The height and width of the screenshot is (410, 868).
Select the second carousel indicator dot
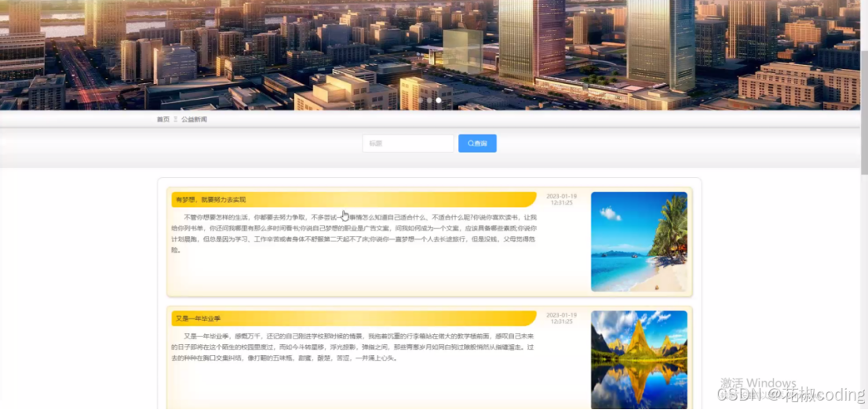[429, 100]
